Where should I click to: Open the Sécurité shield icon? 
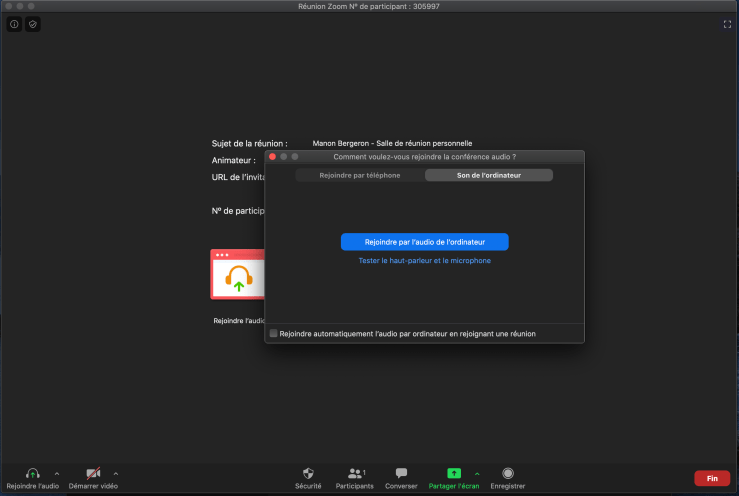(308, 473)
